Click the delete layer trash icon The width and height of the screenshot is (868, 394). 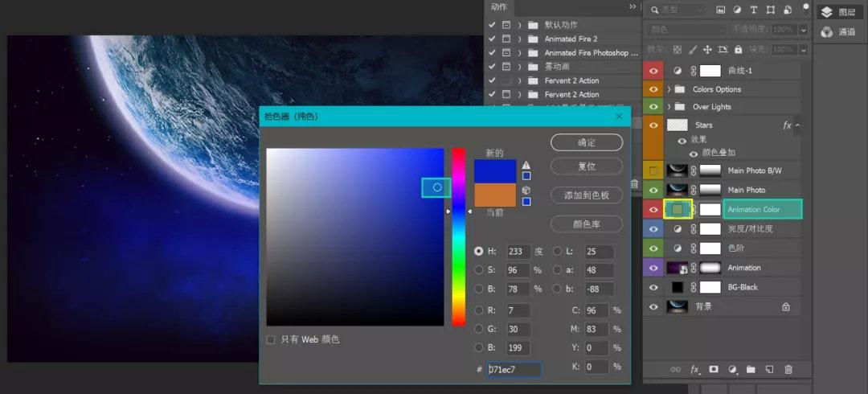(789, 369)
